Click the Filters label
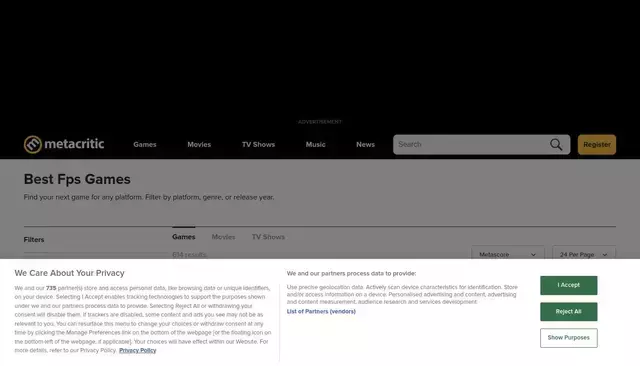640x366 pixels. [34, 240]
